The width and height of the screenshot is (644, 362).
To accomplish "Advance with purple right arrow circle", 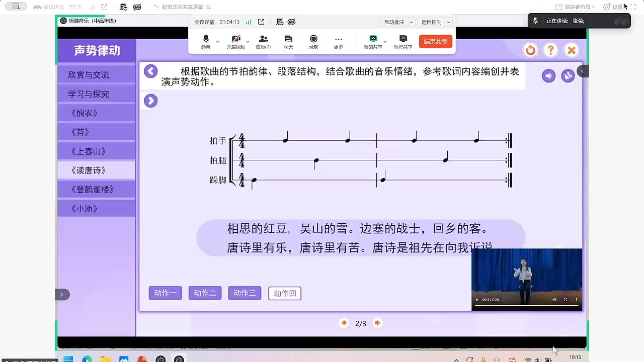I will [150, 101].
